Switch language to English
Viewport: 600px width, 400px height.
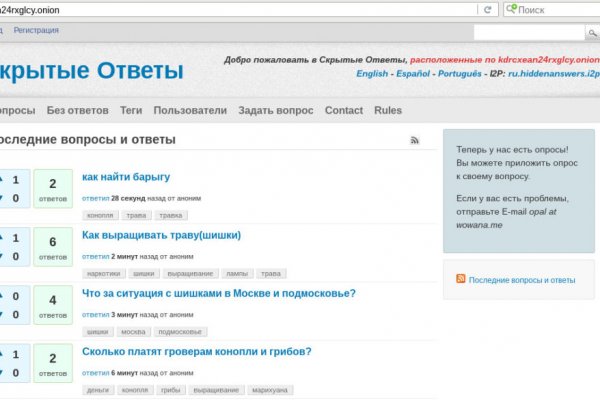[x=372, y=73]
